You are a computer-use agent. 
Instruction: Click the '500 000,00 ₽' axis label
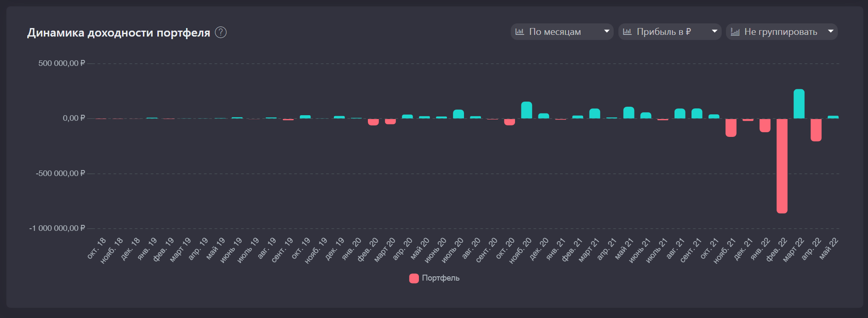[62, 63]
